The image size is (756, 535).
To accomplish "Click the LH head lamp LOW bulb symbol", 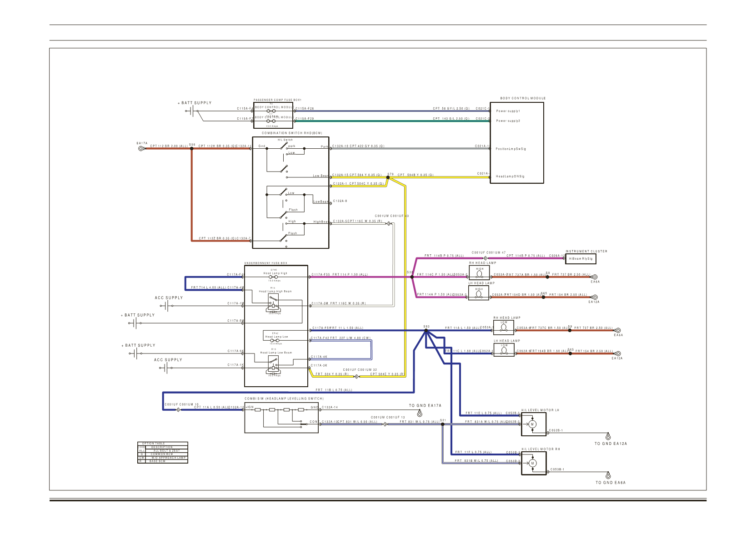I will tap(504, 351).
